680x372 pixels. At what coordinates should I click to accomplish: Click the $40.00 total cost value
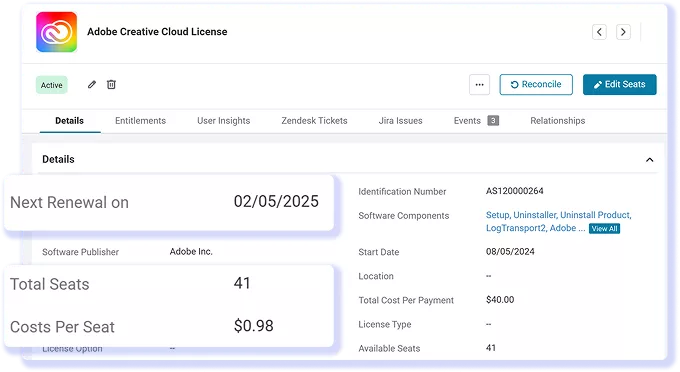click(x=500, y=300)
